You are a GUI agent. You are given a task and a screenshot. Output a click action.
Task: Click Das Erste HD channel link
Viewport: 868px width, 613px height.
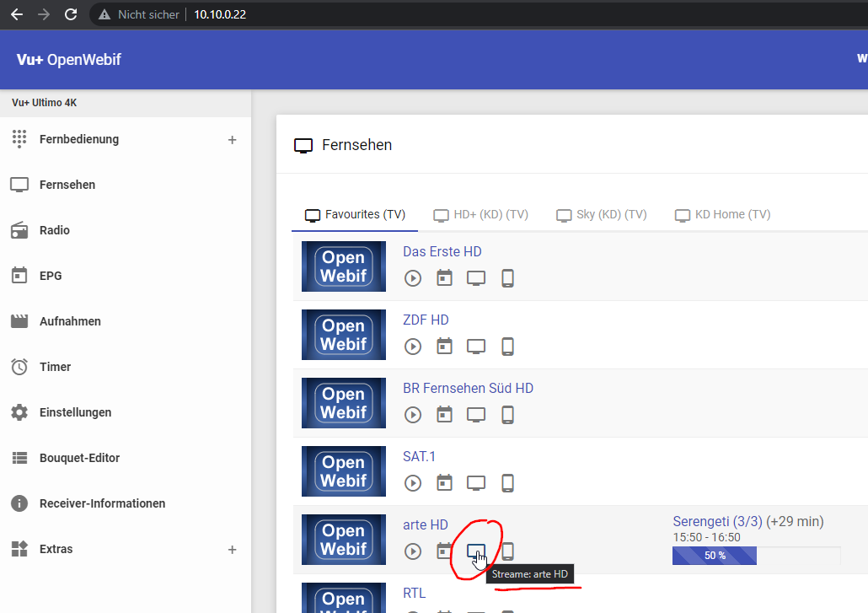point(442,251)
